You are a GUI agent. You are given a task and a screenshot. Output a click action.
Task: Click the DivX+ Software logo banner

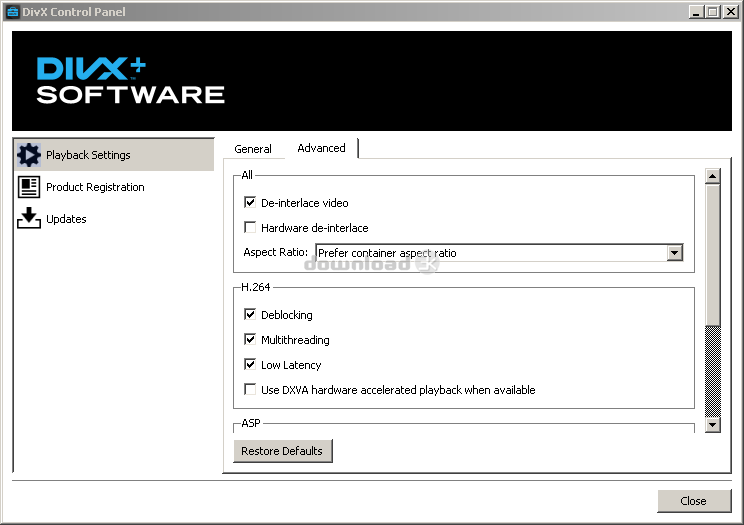tap(130, 81)
